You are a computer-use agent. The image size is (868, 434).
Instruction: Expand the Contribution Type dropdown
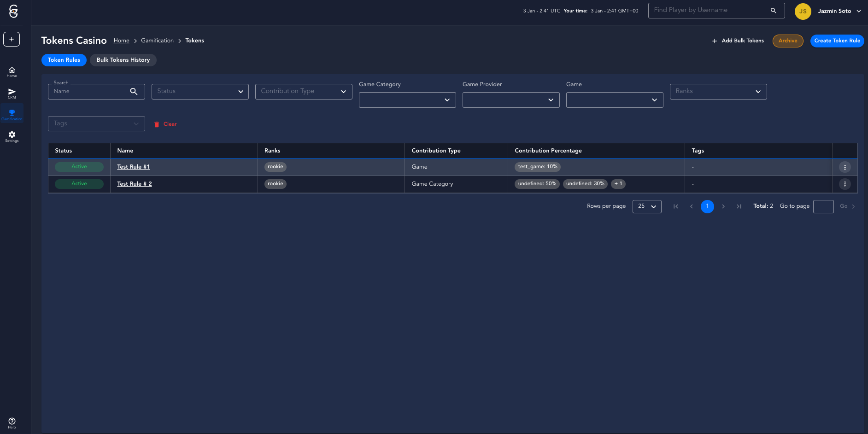click(x=304, y=92)
